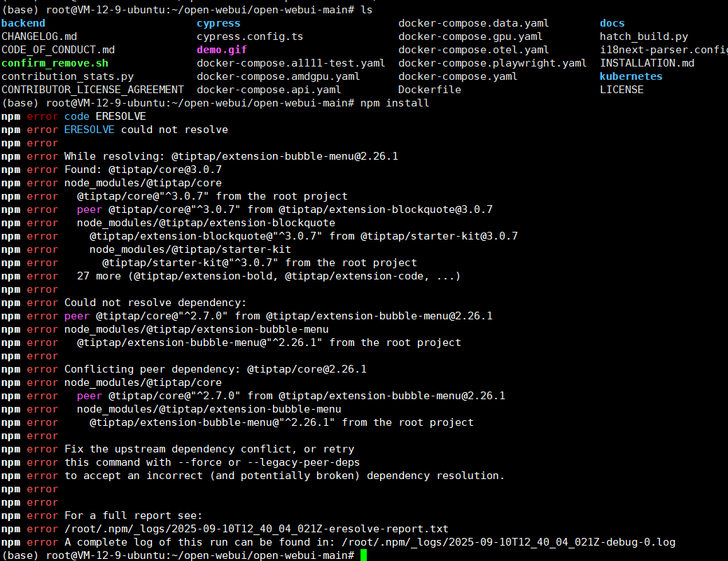Click 'docker-compose.a1111-test.yaml' file name

tap(290, 63)
